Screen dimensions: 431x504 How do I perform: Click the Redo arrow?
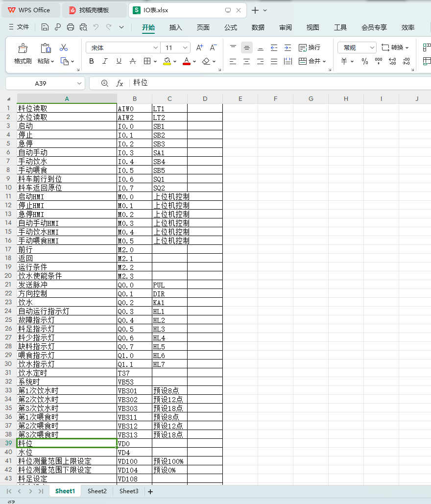[x=109, y=27]
